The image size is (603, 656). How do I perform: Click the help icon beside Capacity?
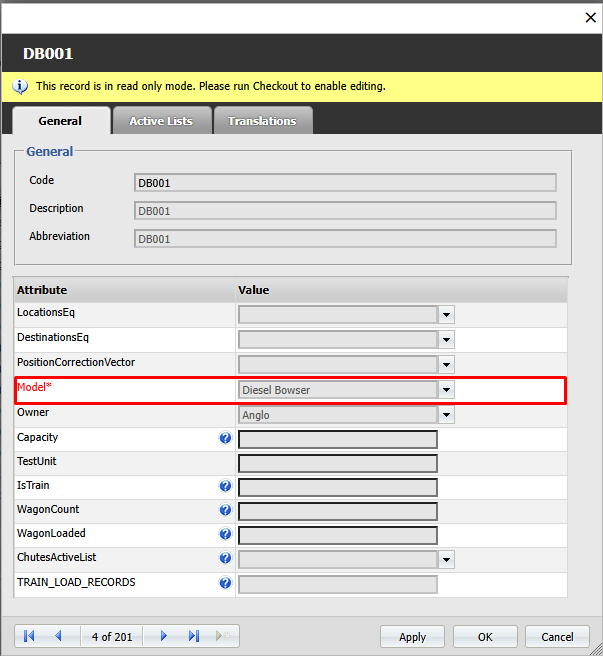click(225, 438)
